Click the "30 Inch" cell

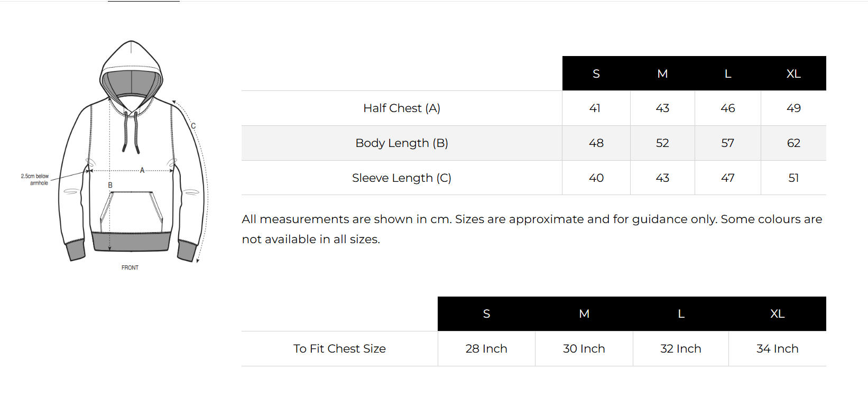click(584, 349)
